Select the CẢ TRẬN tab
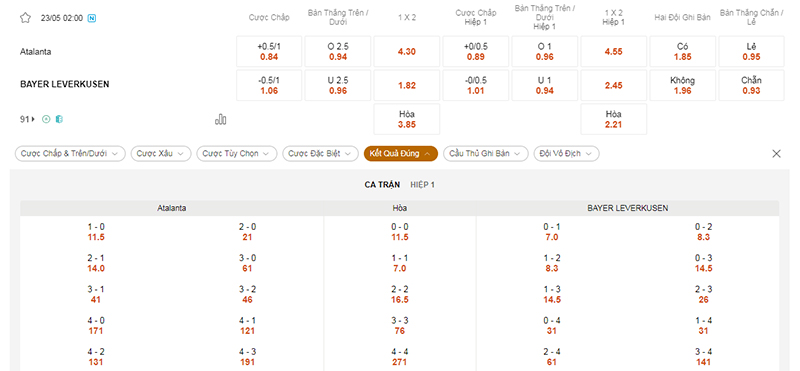The image size is (800, 371). pos(382,185)
